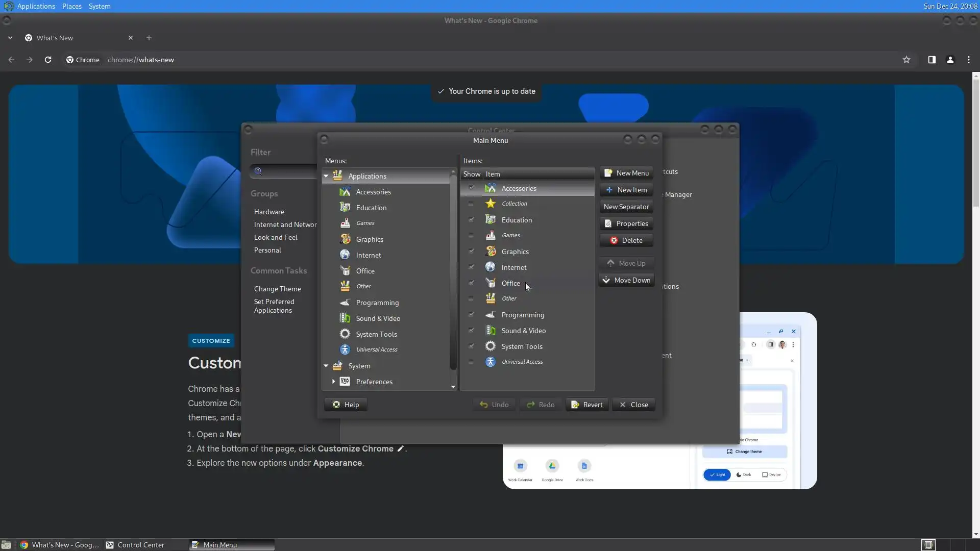Uncheck the Show checkbox for Education

[471, 220]
